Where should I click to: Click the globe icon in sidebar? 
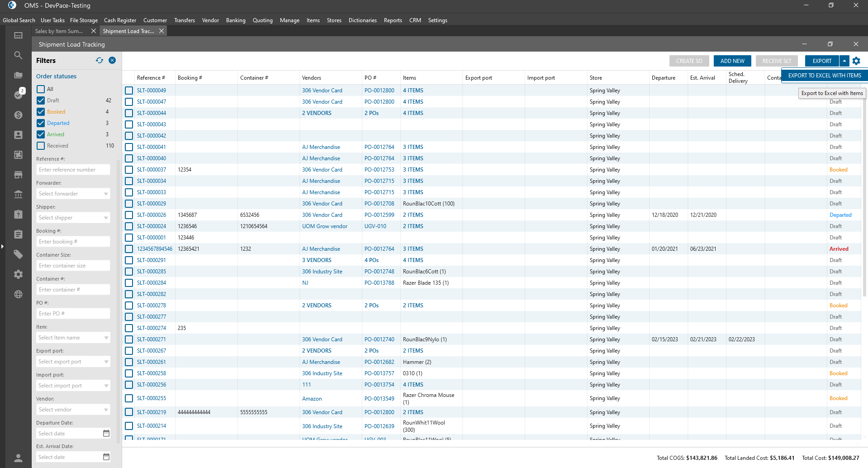click(x=18, y=294)
